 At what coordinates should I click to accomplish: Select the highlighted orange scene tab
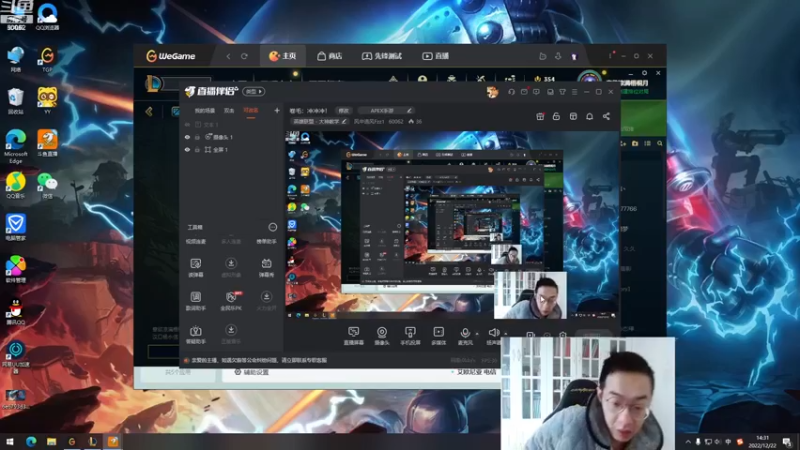[251, 111]
